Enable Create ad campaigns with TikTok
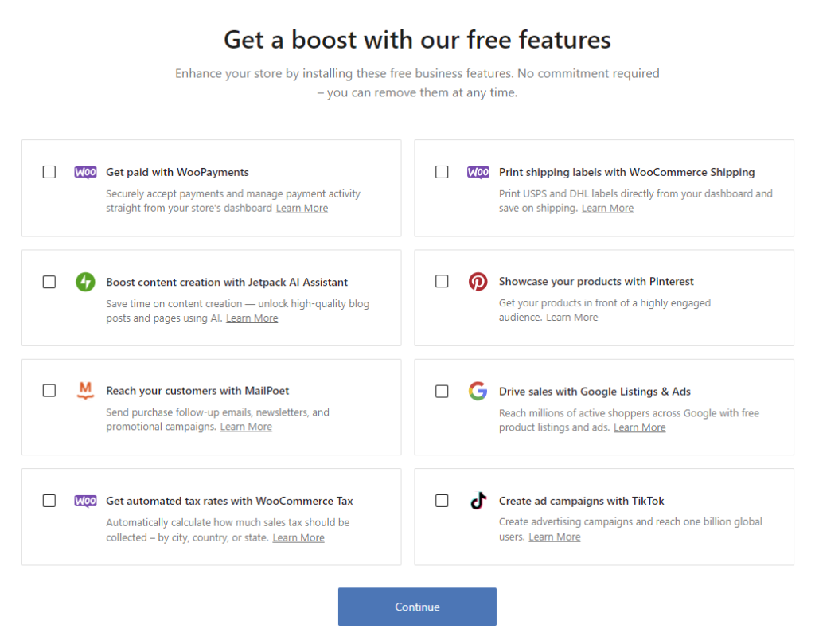Screen dimensions: 815x644 pyautogui.click(x=442, y=501)
